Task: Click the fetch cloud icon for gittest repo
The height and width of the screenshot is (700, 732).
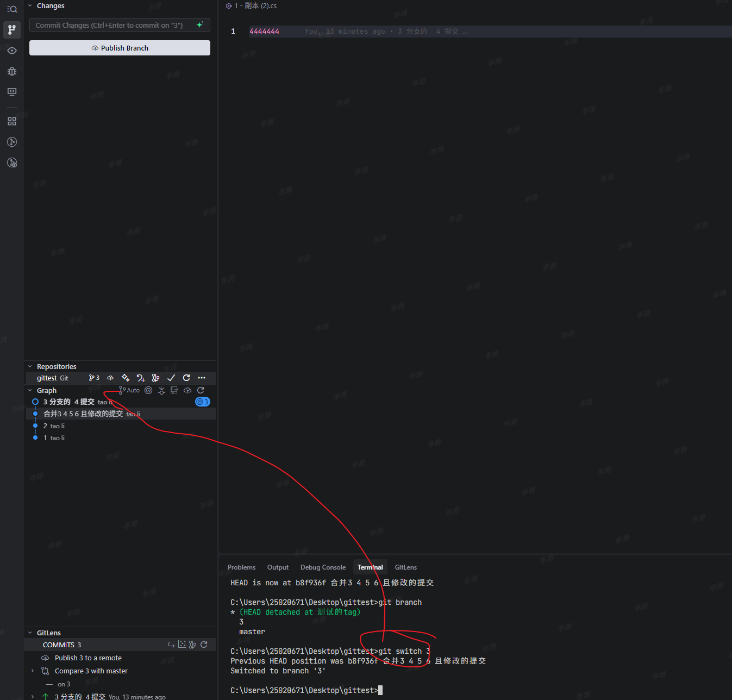Action: pyautogui.click(x=110, y=378)
